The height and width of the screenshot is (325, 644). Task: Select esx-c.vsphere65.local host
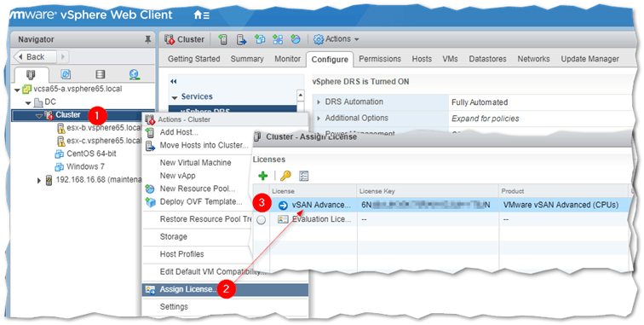point(104,141)
